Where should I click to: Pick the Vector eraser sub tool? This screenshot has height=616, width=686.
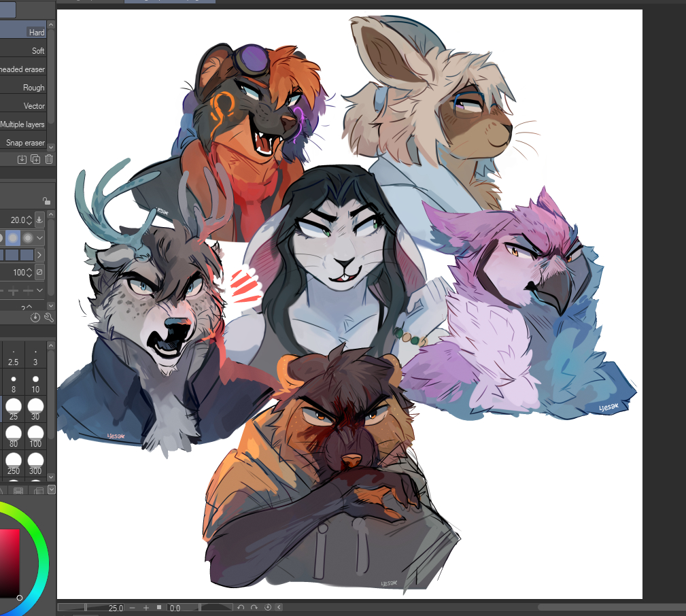(27, 106)
